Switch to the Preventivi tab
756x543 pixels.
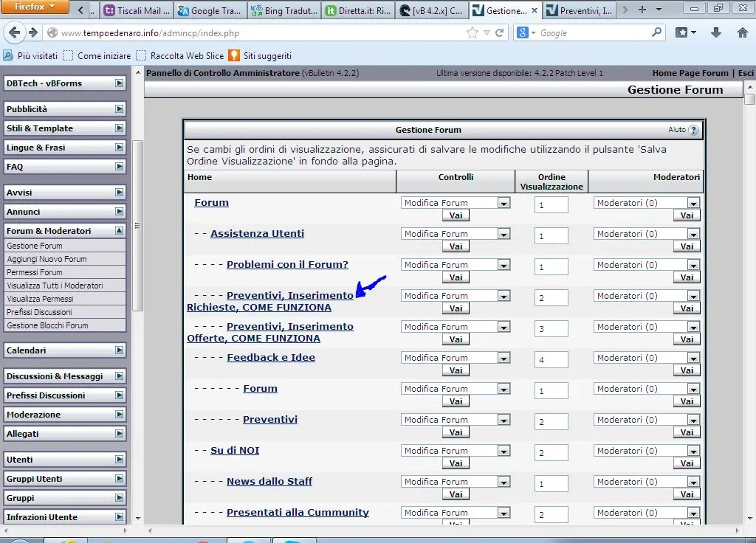point(580,10)
